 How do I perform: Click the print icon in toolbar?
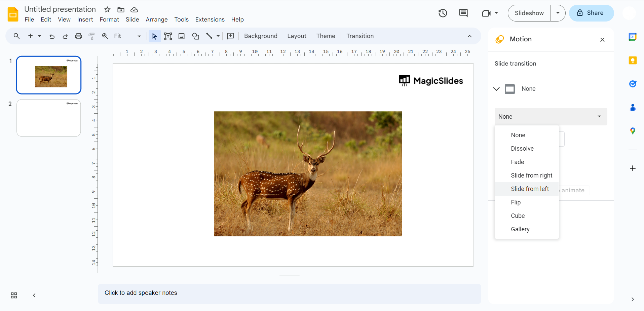click(x=78, y=36)
